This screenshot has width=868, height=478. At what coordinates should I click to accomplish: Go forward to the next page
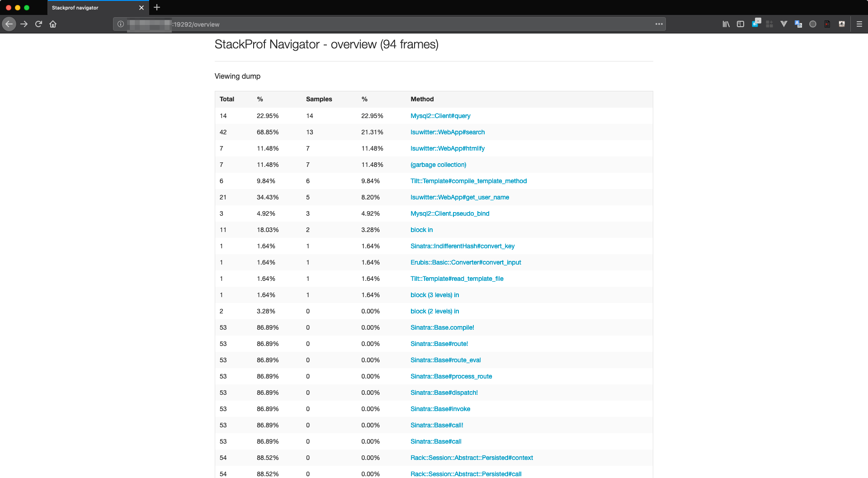click(x=24, y=24)
